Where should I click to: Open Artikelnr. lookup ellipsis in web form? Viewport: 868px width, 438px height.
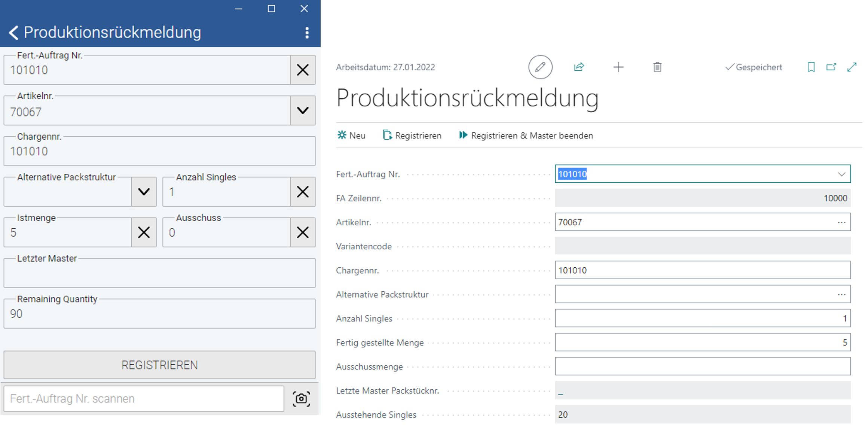pos(841,222)
